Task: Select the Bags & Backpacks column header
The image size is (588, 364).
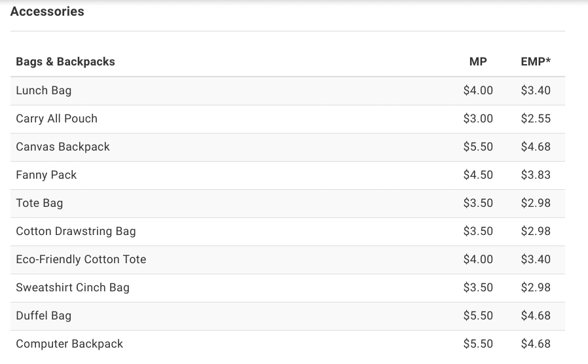Action: click(65, 62)
